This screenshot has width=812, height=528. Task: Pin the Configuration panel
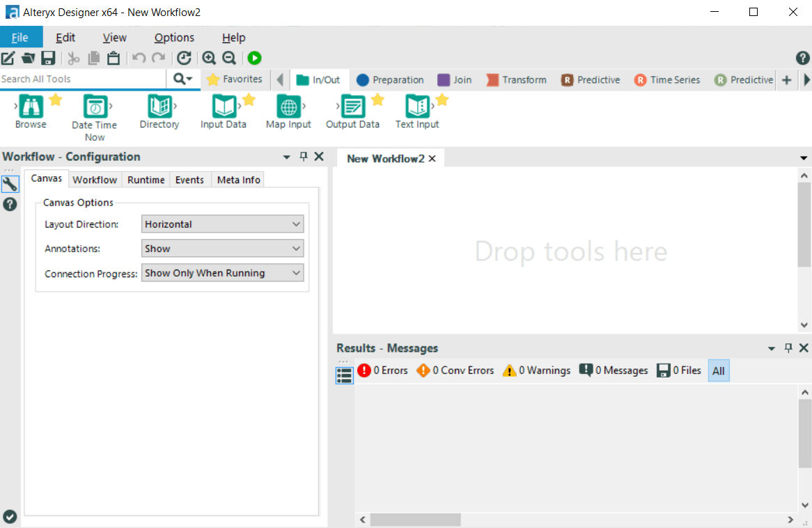(304, 157)
